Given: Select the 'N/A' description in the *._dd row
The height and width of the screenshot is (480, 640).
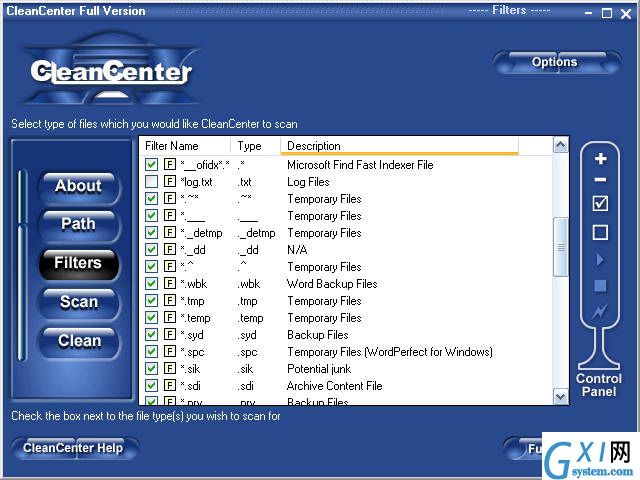Looking at the screenshot, I should tap(297, 249).
